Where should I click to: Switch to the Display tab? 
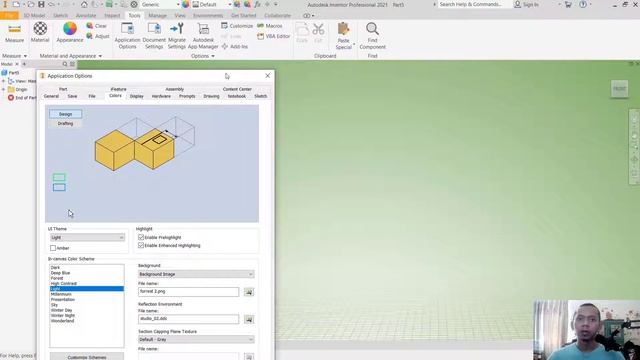click(137, 96)
